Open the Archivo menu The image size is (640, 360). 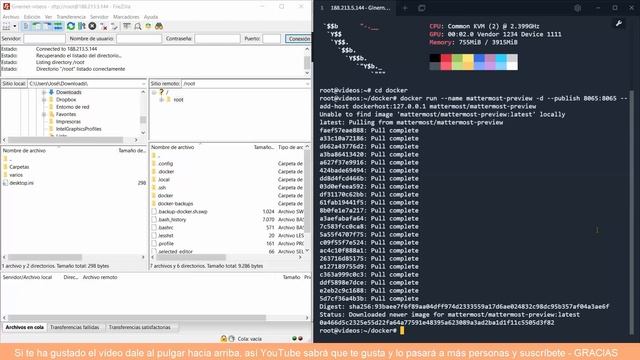coord(11,17)
